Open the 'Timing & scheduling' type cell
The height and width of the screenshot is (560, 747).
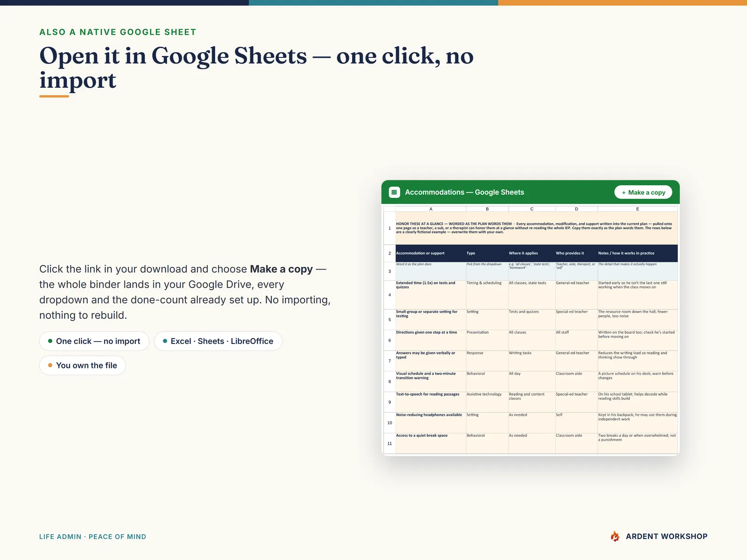(487, 295)
